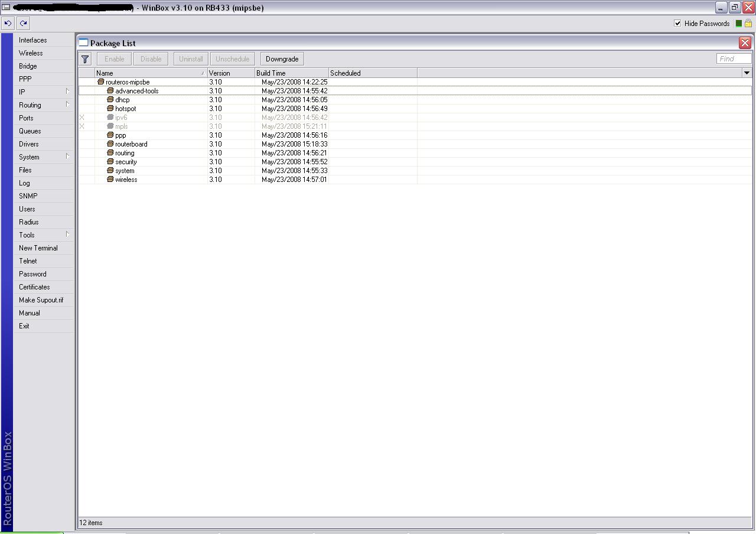The image size is (756, 534).
Task: Click the Unschedule button
Action: click(x=233, y=59)
